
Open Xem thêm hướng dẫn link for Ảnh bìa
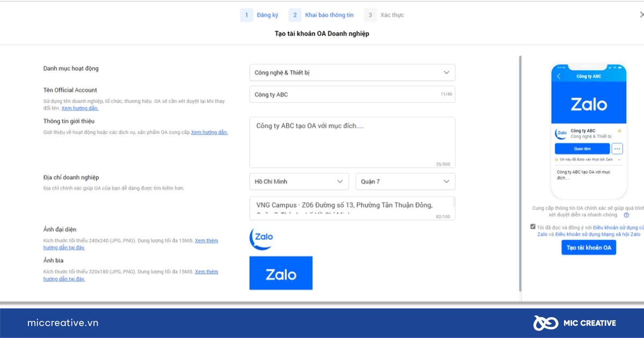point(131,275)
